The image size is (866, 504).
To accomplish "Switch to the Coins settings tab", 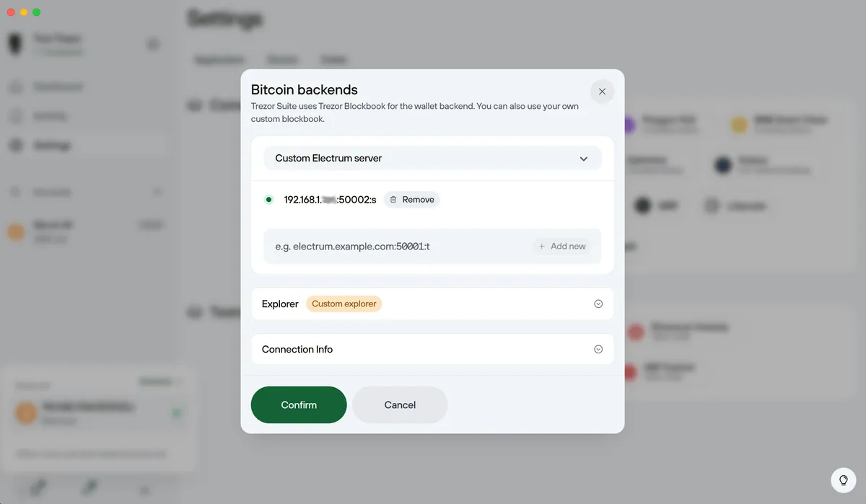I will (333, 60).
